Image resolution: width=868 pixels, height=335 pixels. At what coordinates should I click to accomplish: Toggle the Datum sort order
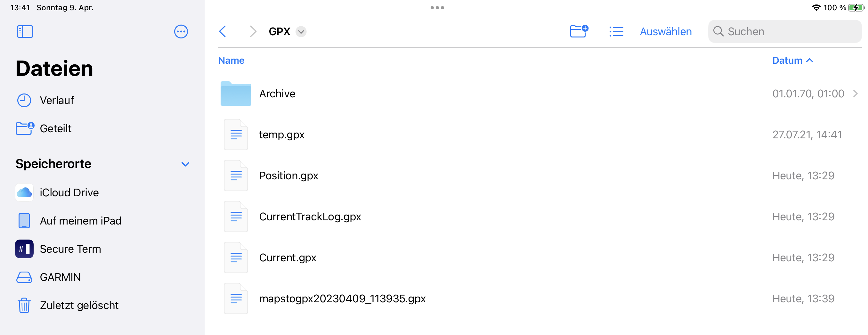click(x=792, y=60)
